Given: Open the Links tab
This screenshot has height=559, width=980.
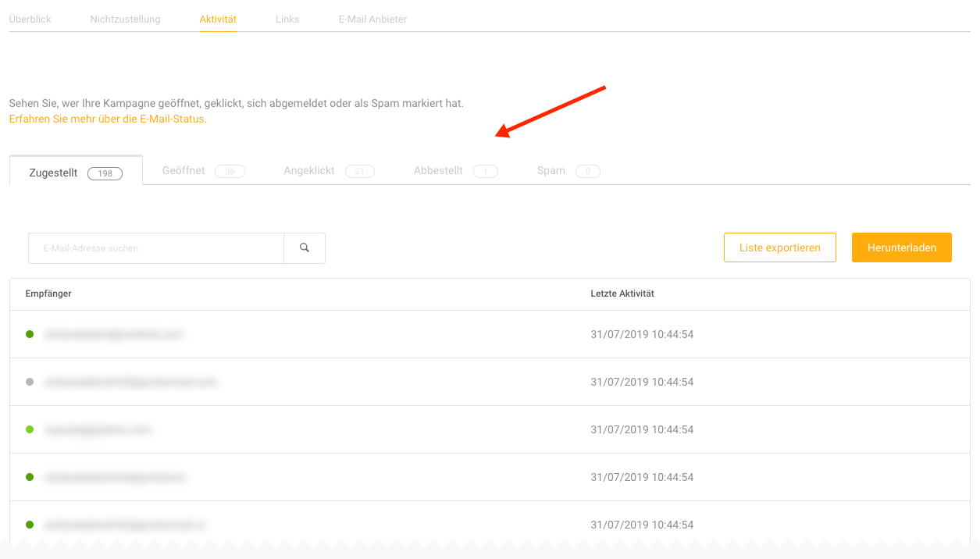Looking at the screenshot, I should tap(287, 19).
